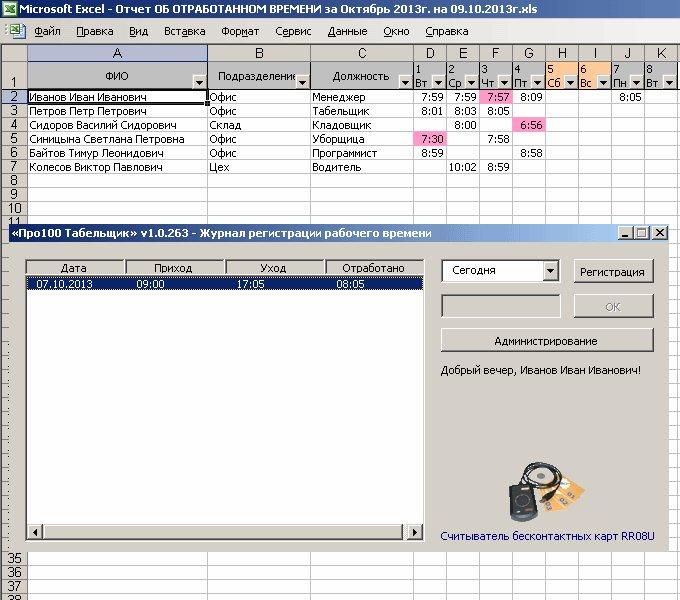Open filter dropdown for day 7 Пн

637,82
